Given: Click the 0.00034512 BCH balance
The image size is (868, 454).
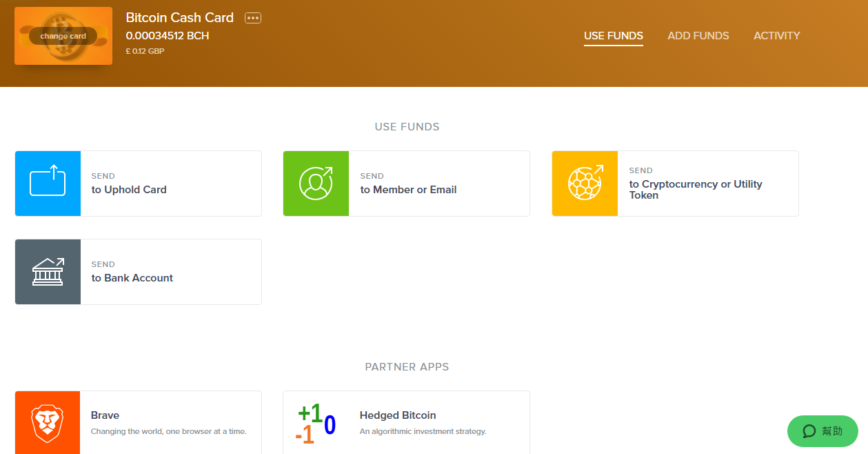Looking at the screenshot, I should pyautogui.click(x=168, y=36).
